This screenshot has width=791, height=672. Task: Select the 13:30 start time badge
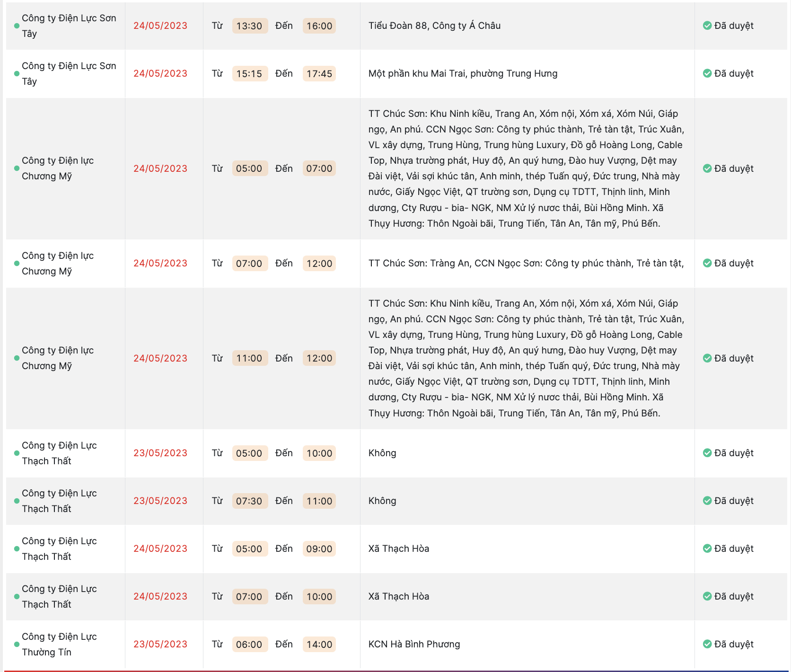[x=250, y=26]
